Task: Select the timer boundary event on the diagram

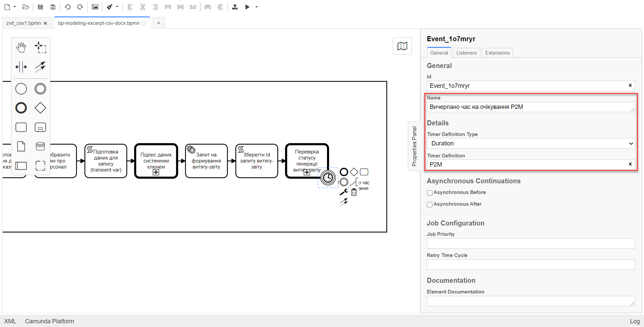Action: 328,178
